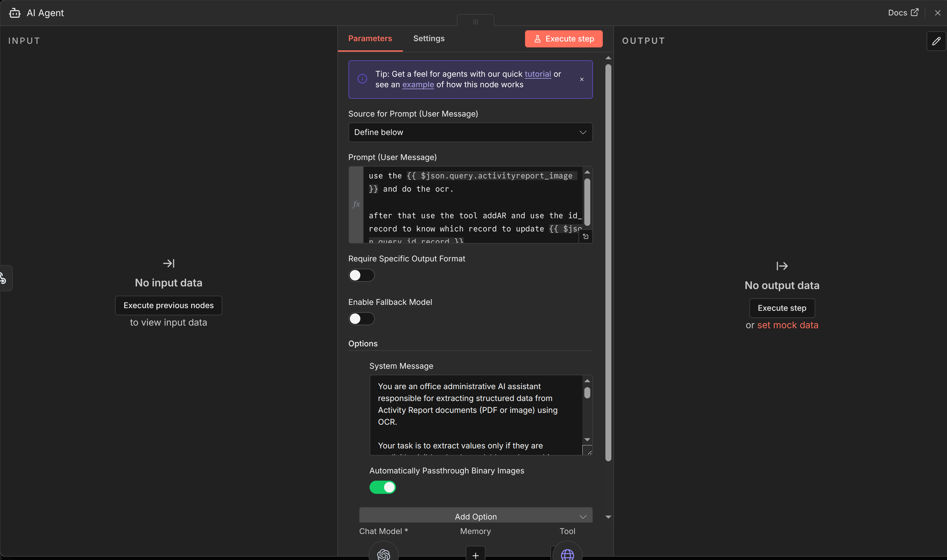The height and width of the screenshot is (560, 947).
Task: Dismiss the tip banner with X icon
Action: [x=581, y=79]
